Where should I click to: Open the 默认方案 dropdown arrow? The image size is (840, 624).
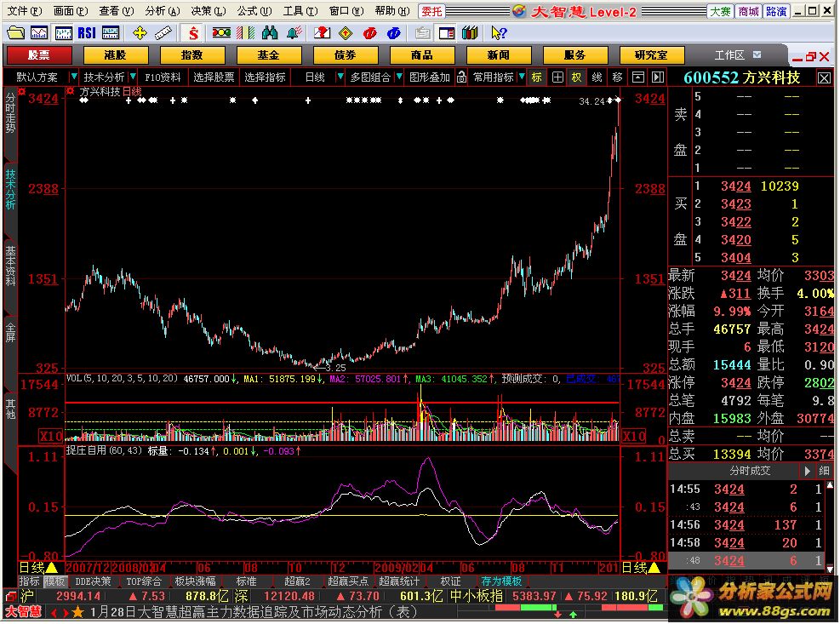74,77
